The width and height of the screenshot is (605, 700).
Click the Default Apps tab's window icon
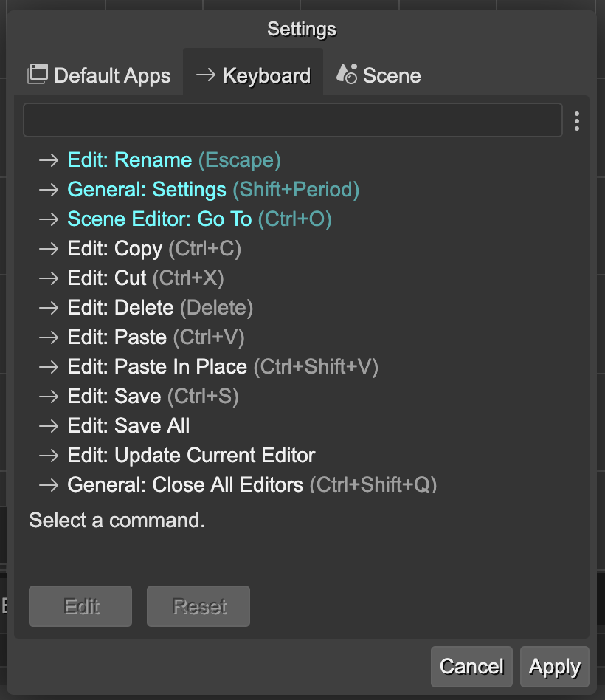[x=38, y=75]
